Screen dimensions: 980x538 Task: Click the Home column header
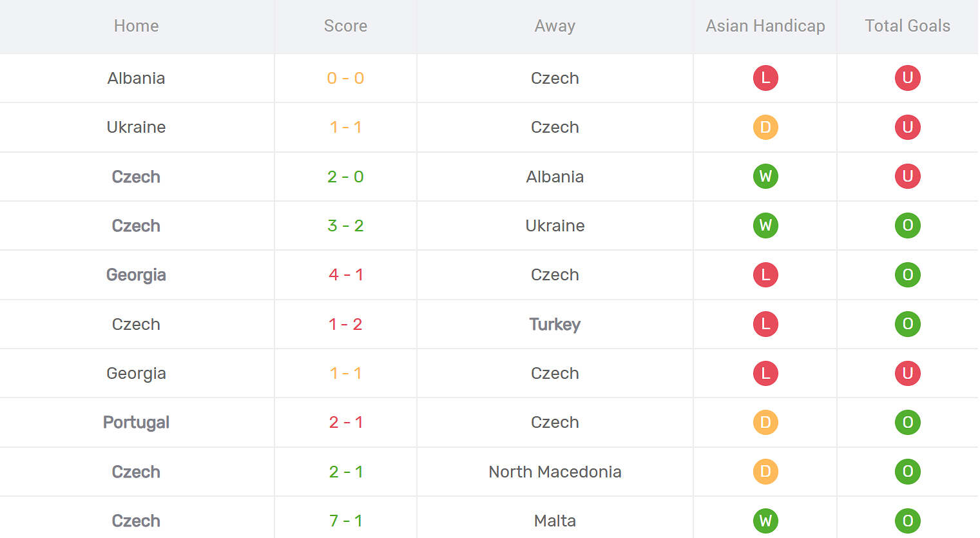[136, 26]
